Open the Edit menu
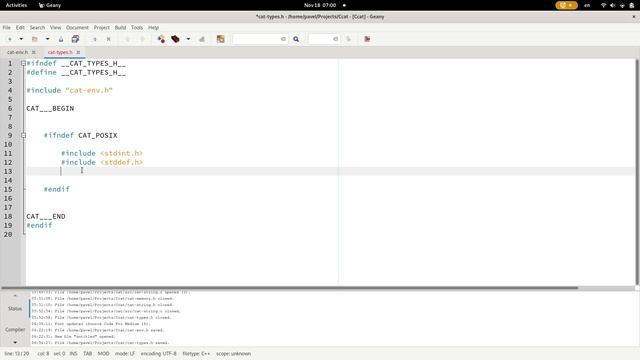 coord(20,27)
